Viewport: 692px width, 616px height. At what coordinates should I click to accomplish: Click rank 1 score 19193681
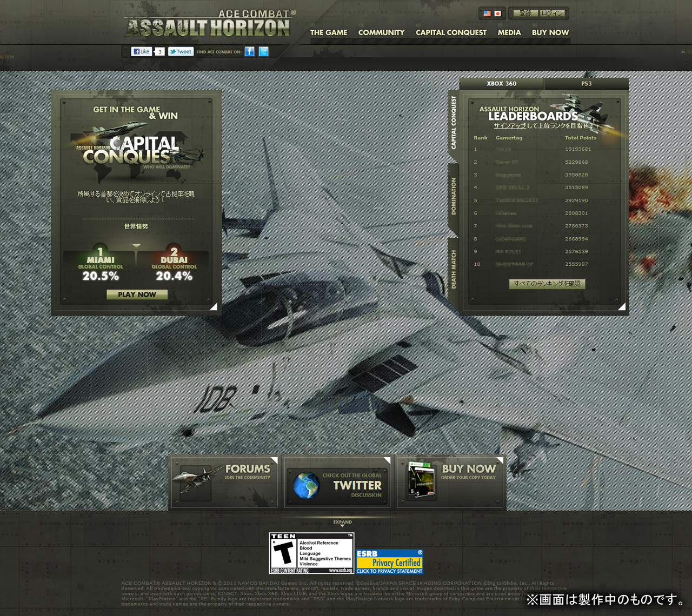click(x=578, y=149)
